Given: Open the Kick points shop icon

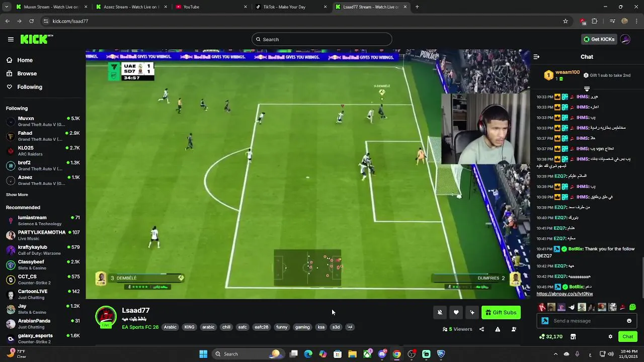Looking at the screenshot, I should pos(573,337).
